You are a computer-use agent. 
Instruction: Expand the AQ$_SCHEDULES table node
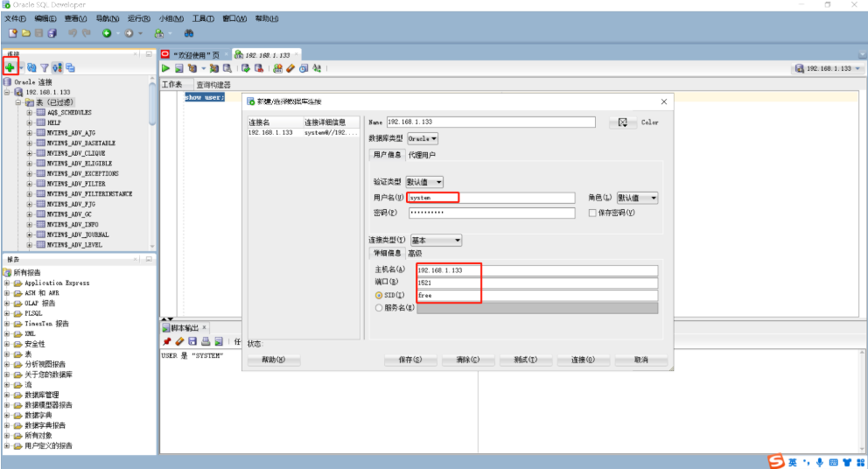click(x=30, y=112)
